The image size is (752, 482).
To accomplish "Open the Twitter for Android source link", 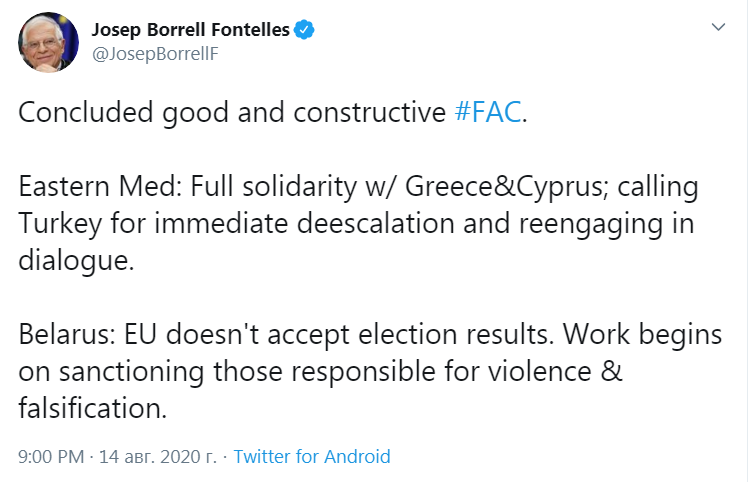I will (x=311, y=457).
